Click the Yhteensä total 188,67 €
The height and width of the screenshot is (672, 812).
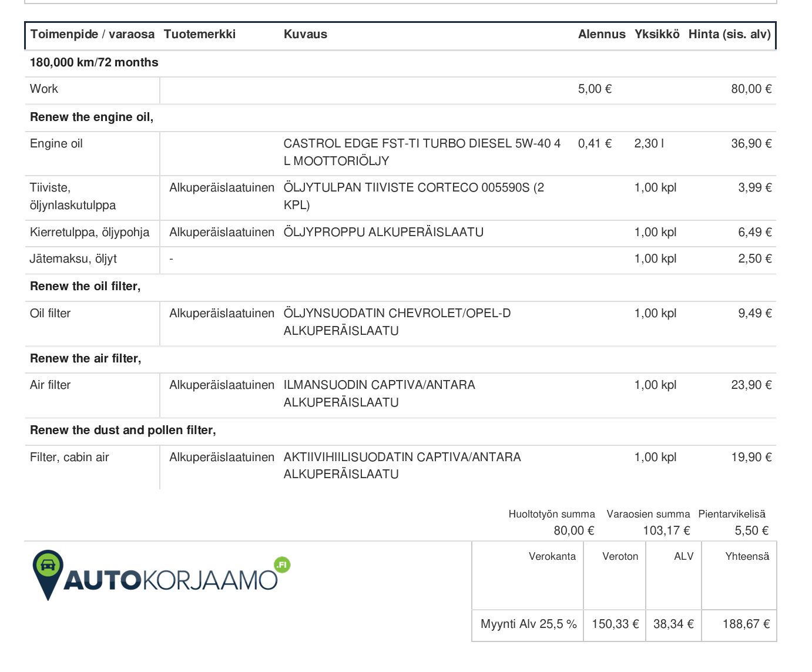[746, 624]
